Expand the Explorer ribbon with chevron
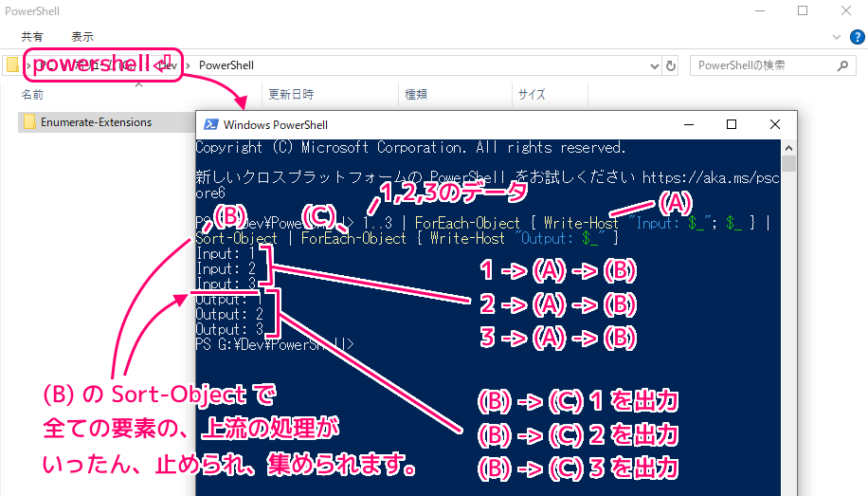Screen dimensions: 868x496 (x=835, y=36)
